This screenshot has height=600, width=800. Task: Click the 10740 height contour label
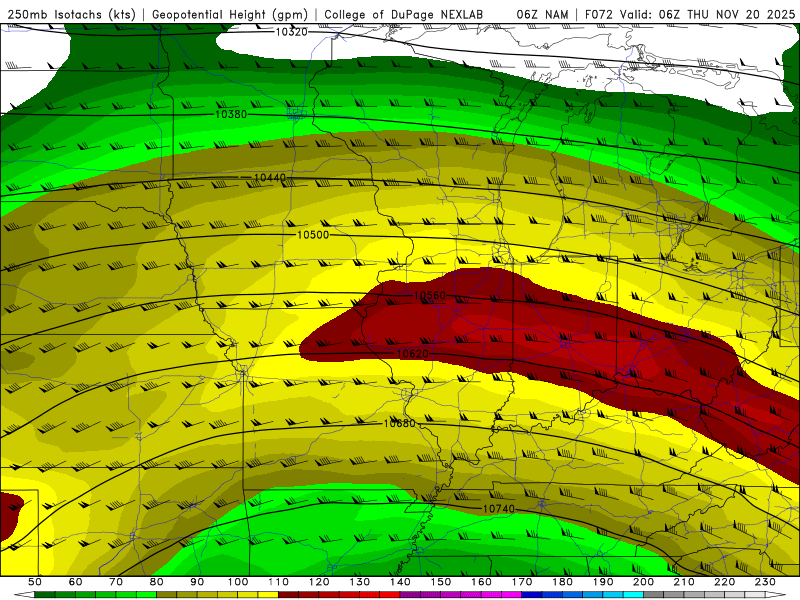(x=498, y=509)
